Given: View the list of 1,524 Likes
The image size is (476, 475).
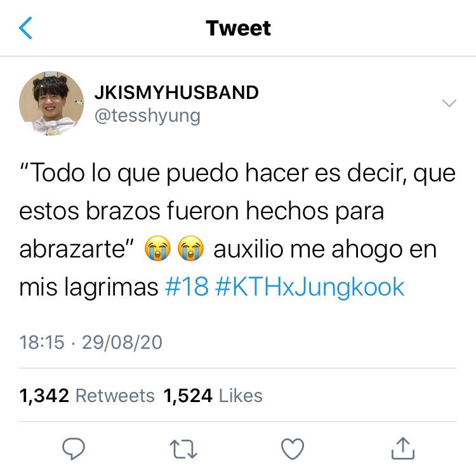Looking at the screenshot, I should [213, 396].
